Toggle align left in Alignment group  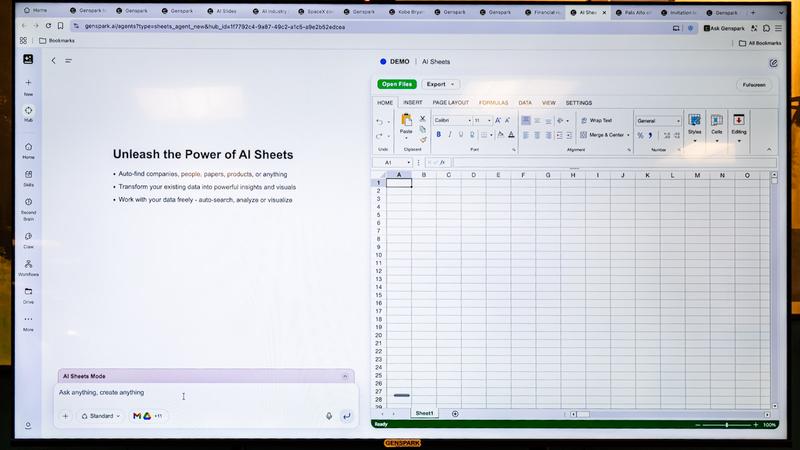(x=526, y=135)
